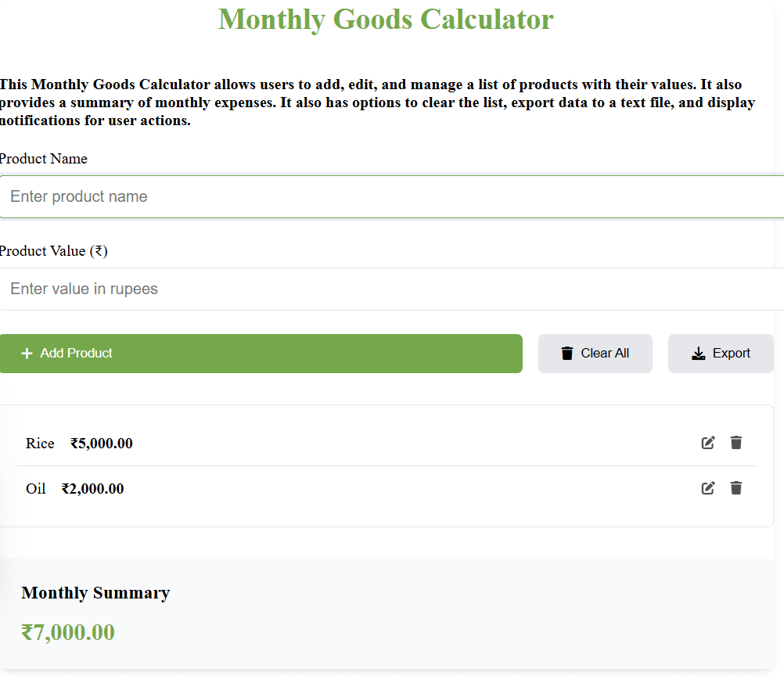Click the Monthly Summary heading

coord(95,593)
